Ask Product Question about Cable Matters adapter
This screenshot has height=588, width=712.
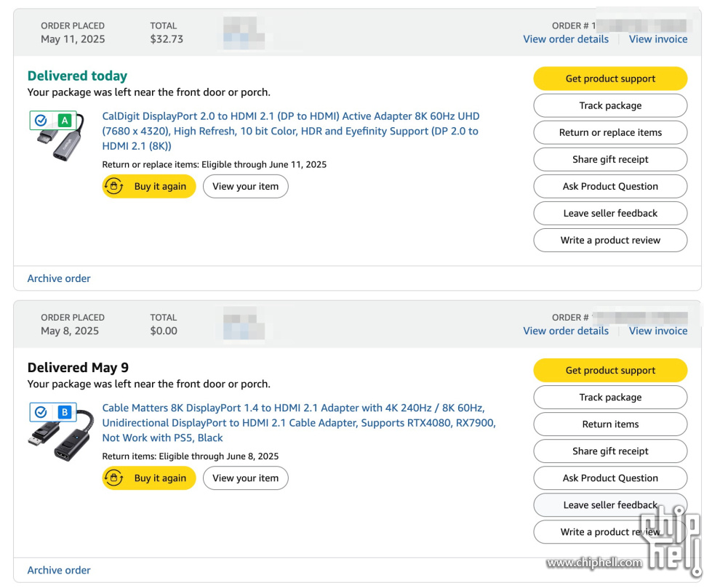click(610, 478)
